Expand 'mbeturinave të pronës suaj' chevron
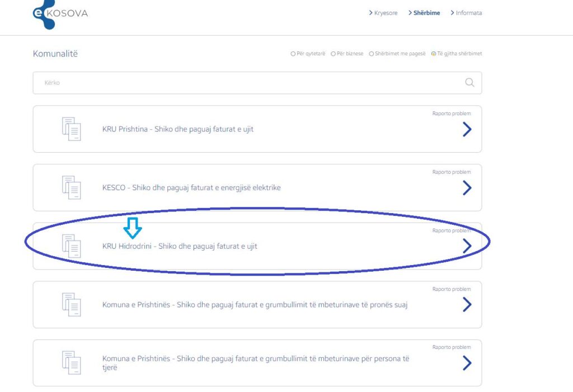573x392 pixels. pos(467,305)
